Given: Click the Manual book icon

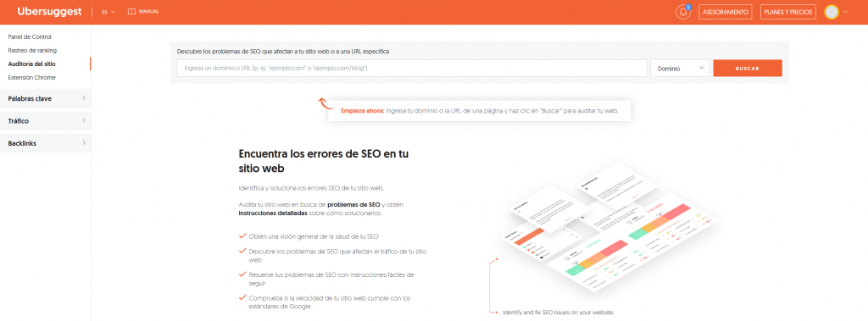Looking at the screenshot, I should tap(131, 12).
